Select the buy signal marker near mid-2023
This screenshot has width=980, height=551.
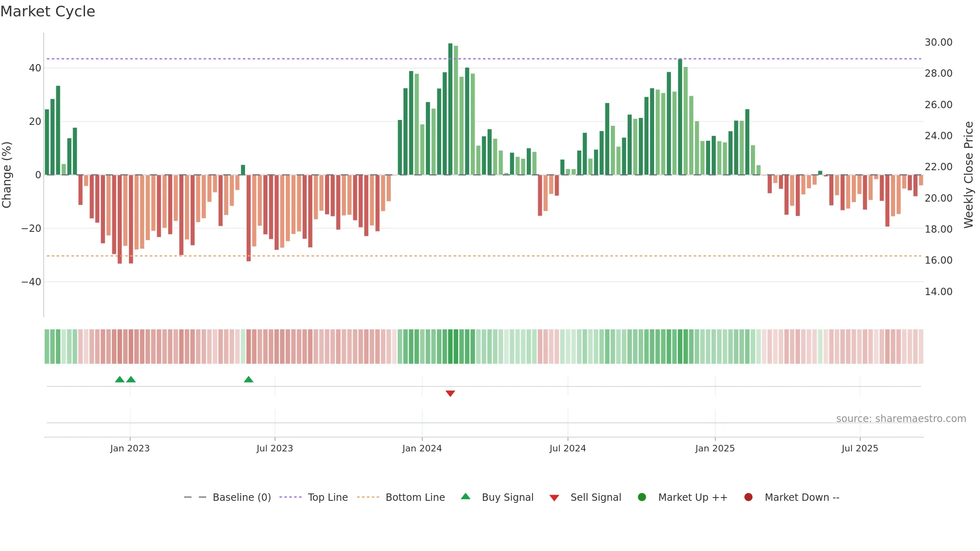(x=249, y=379)
